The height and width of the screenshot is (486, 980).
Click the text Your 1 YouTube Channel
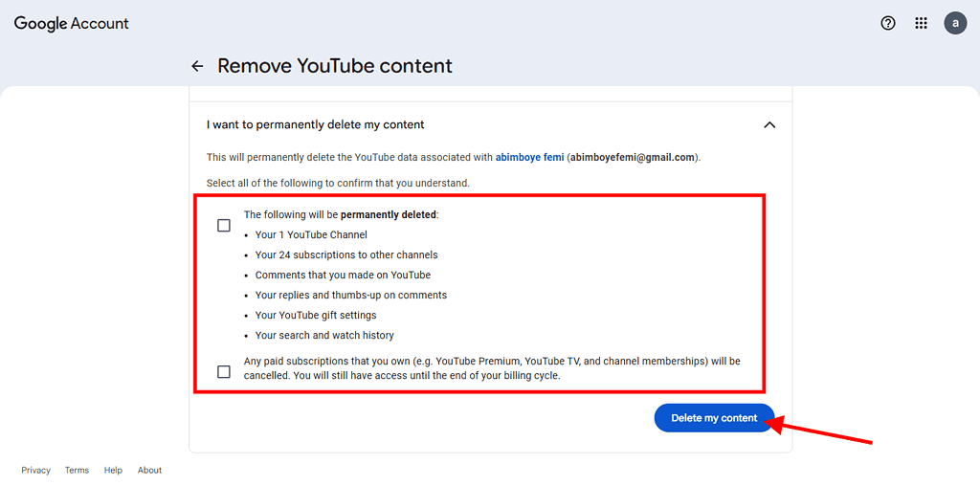[x=311, y=235]
